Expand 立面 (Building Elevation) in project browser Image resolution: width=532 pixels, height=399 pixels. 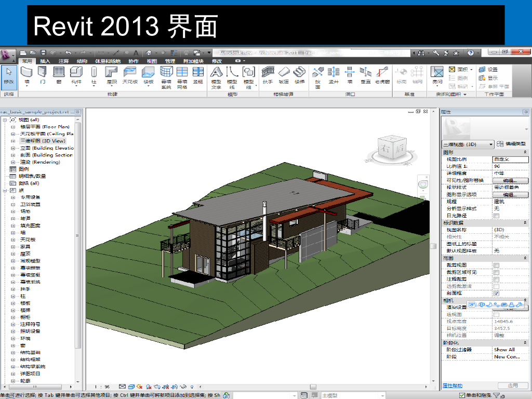click(13, 148)
